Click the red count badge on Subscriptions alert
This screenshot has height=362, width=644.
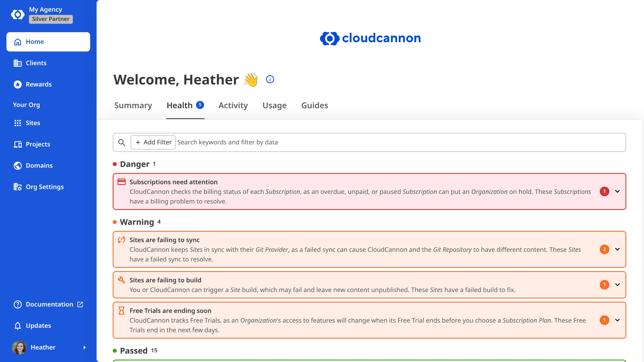point(604,192)
